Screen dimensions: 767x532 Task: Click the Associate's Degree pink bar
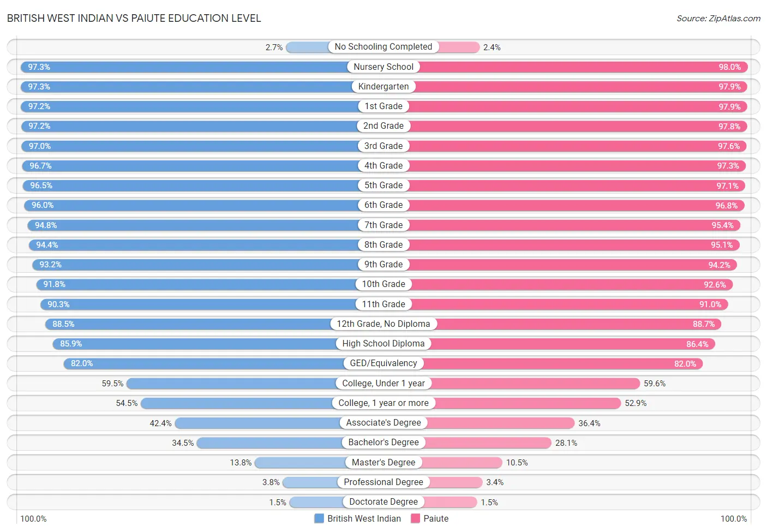pyautogui.click(x=501, y=423)
